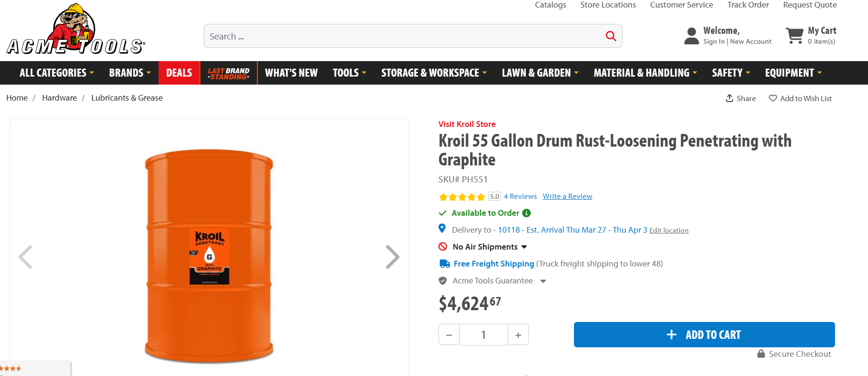The height and width of the screenshot is (376, 868).
Task: Show the previous product image
Action: (x=25, y=257)
